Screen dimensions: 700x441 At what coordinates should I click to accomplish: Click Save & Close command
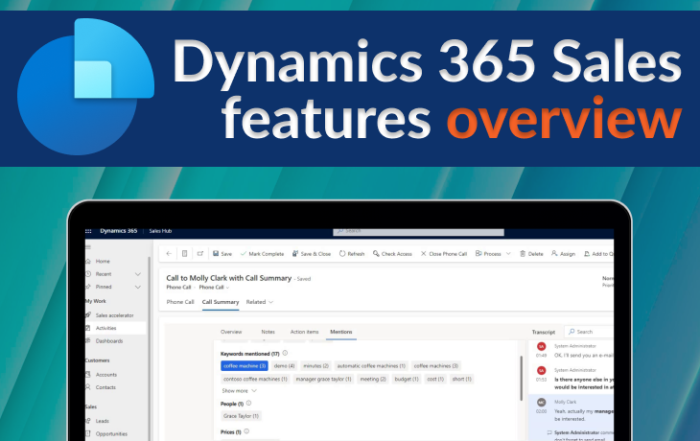point(312,254)
